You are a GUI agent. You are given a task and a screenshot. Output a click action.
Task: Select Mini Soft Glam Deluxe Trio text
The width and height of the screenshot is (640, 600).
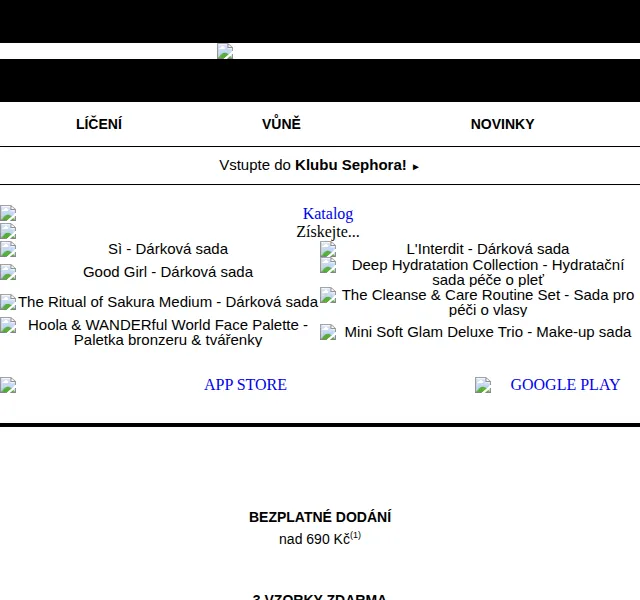488,332
